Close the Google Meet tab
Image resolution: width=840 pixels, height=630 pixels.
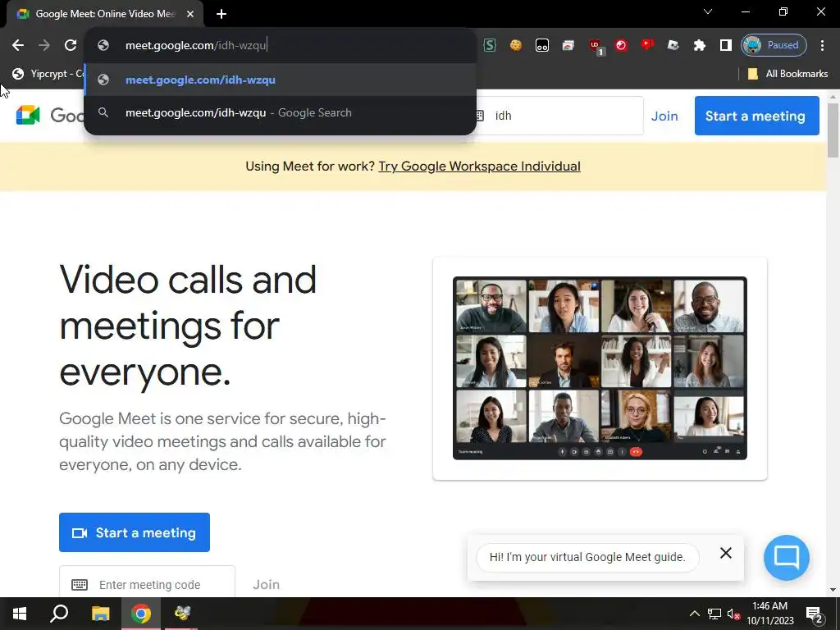(190, 14)
